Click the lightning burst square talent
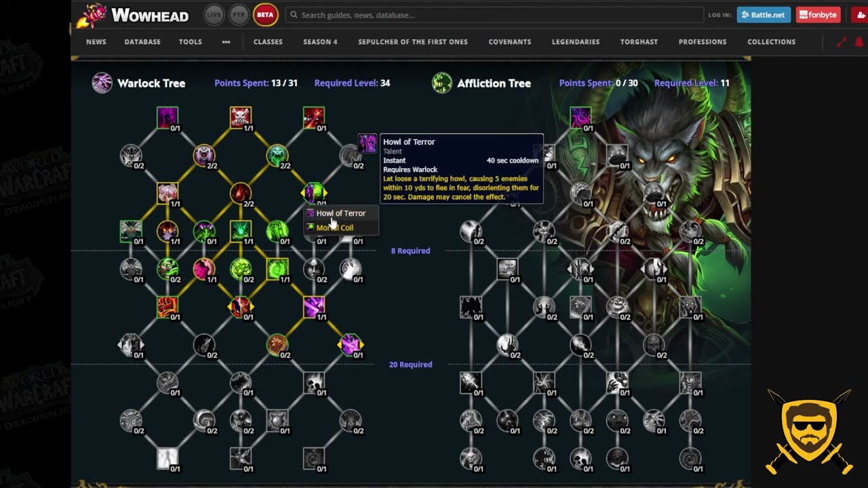 coord(240,459)
